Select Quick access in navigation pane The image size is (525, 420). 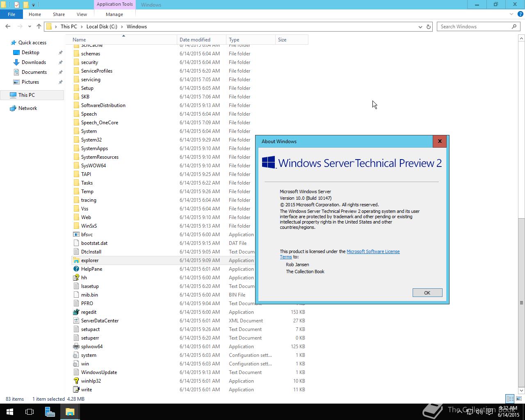click(32, 43)
